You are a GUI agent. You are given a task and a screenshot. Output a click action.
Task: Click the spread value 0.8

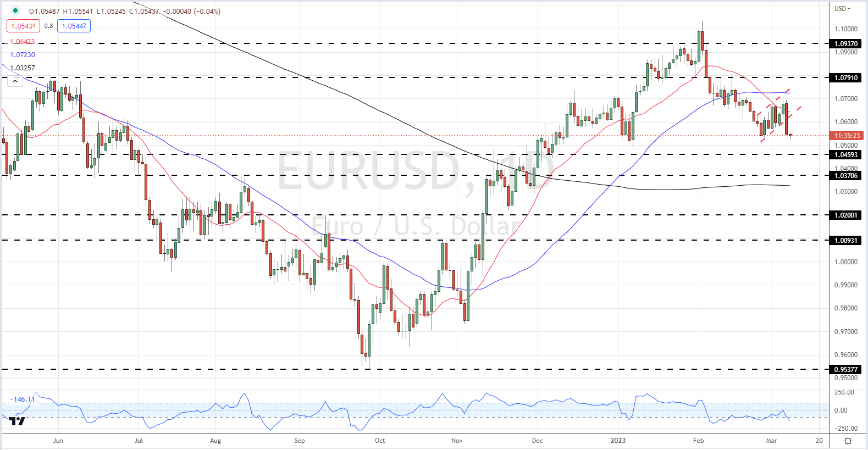(49, 26)
